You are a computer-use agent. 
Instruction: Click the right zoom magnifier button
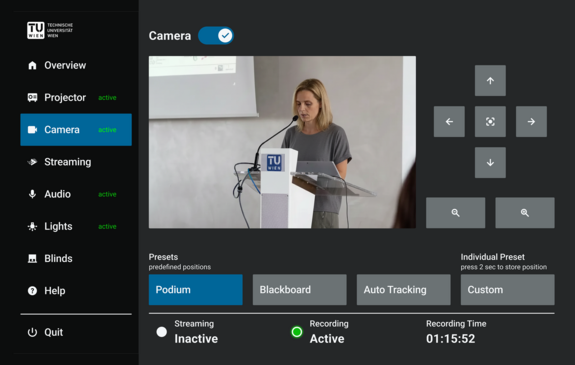click(525, 213)
